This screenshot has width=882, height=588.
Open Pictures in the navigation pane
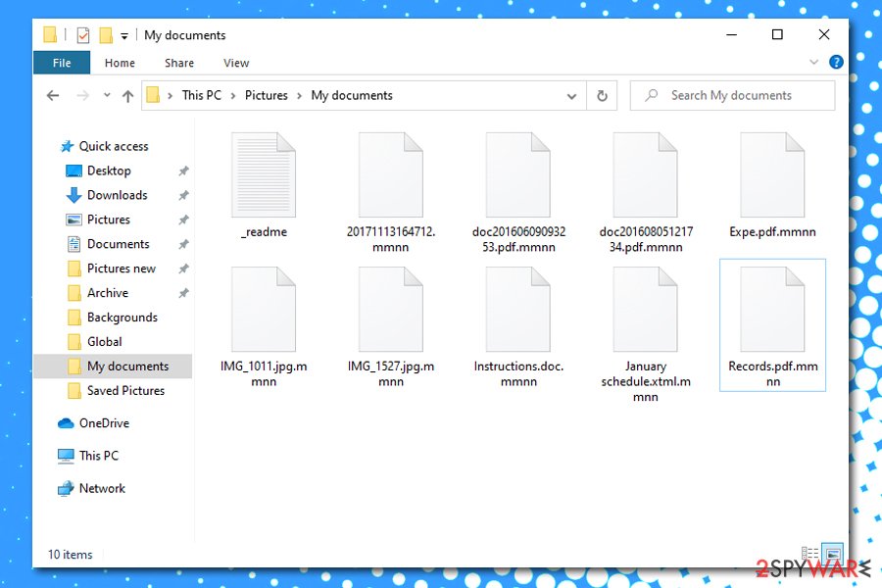tap(108, 220)
